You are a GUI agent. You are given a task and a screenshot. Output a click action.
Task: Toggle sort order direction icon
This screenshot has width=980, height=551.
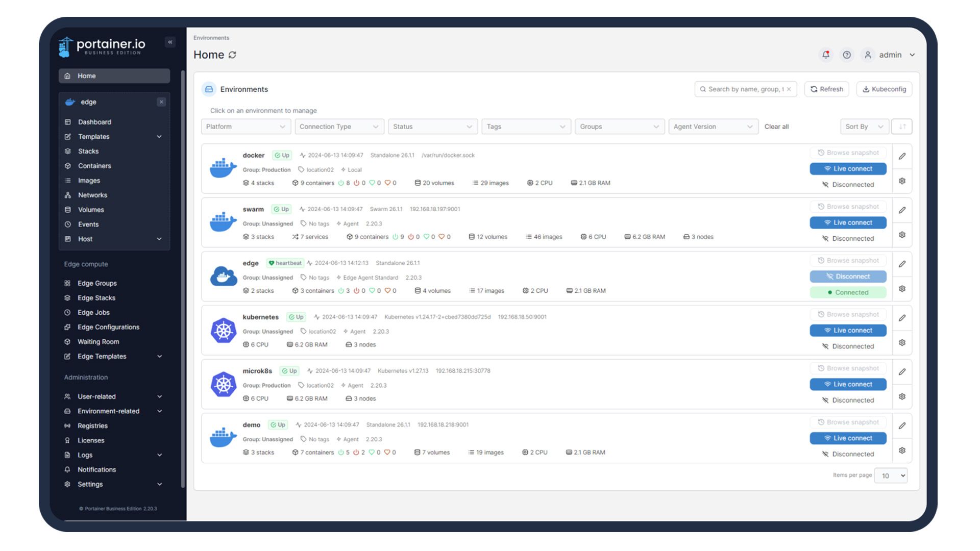[902, 127]
